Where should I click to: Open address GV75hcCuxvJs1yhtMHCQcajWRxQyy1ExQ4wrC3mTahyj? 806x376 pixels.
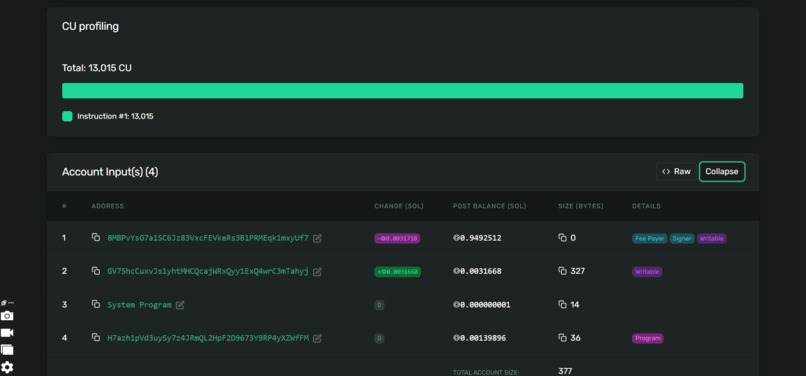[208, 272]
